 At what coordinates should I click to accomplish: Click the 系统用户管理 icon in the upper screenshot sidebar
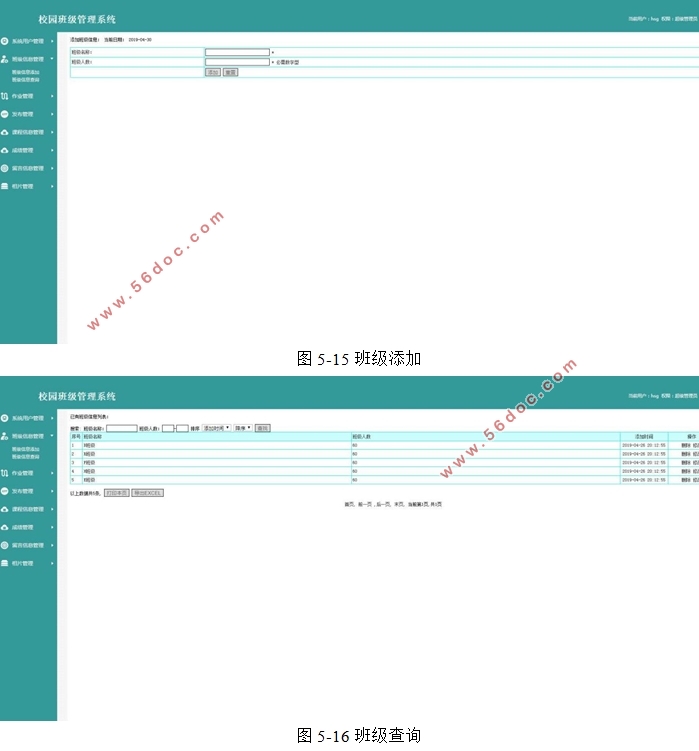coord(5,41)
